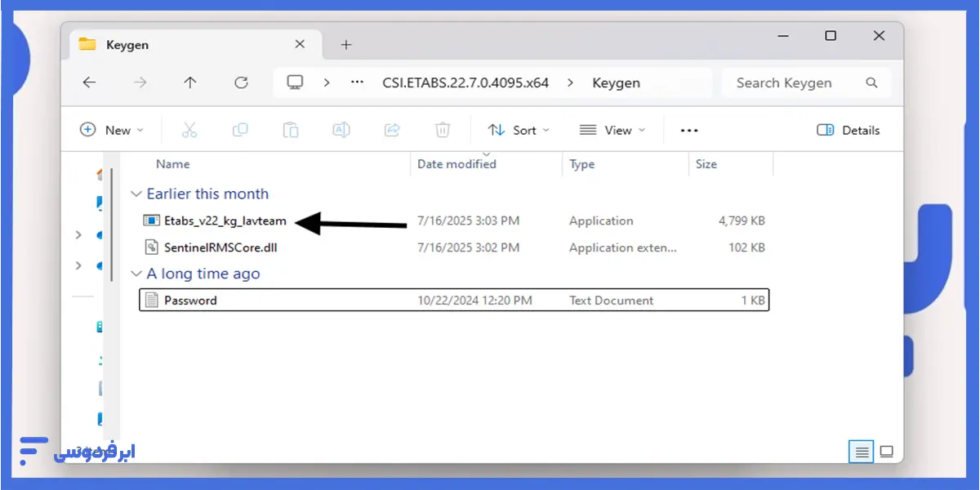Maximize the File Explorer window
980x490 pixels.
pos(831,36)
